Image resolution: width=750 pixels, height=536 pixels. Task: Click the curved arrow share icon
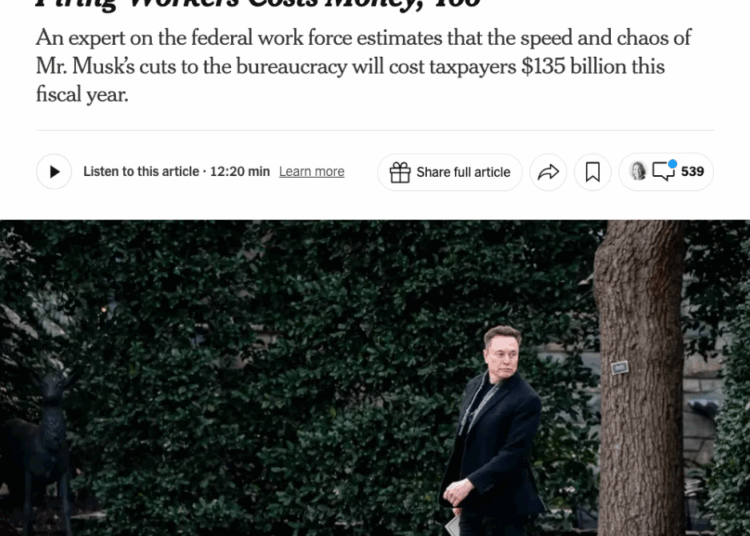[x=548, y=172]
